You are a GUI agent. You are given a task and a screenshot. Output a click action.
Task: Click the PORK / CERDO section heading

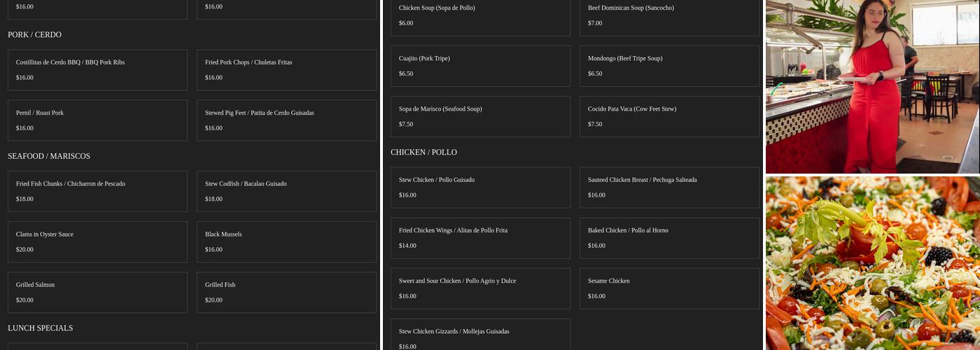coord(34,34)
